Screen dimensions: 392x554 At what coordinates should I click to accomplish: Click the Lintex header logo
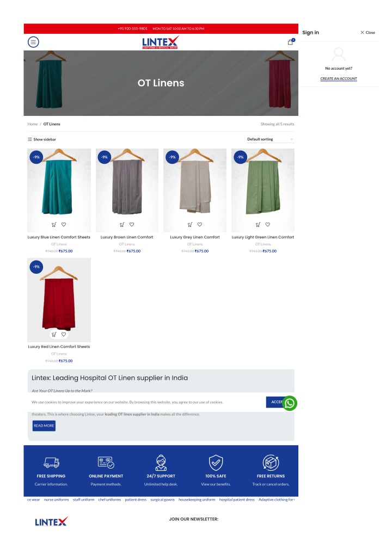click(161, 42)
